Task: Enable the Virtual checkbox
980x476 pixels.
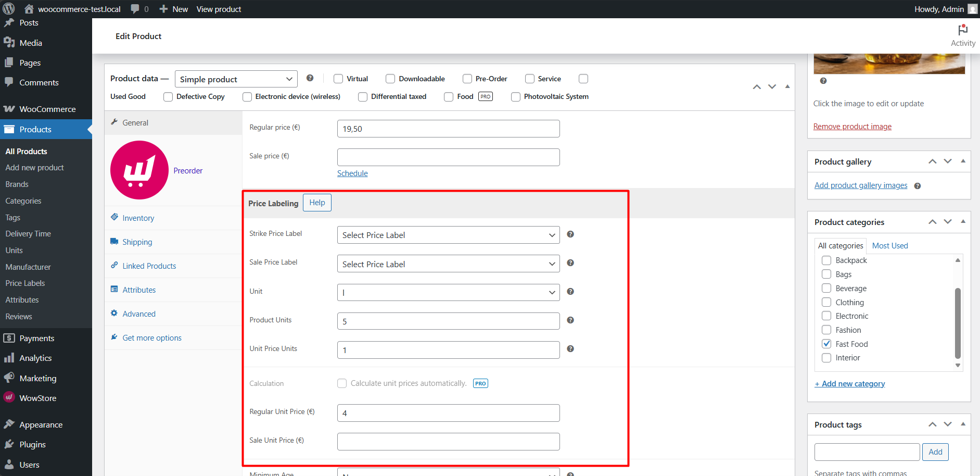Action: tap(338, 78)
